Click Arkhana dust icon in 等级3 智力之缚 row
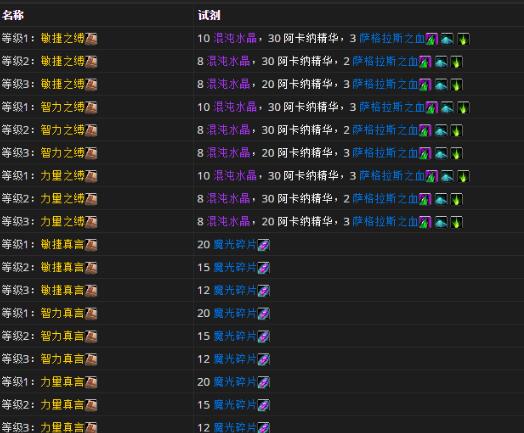This screenshot has width=524, height=433. pyautogui.click(x=441, y=154)
